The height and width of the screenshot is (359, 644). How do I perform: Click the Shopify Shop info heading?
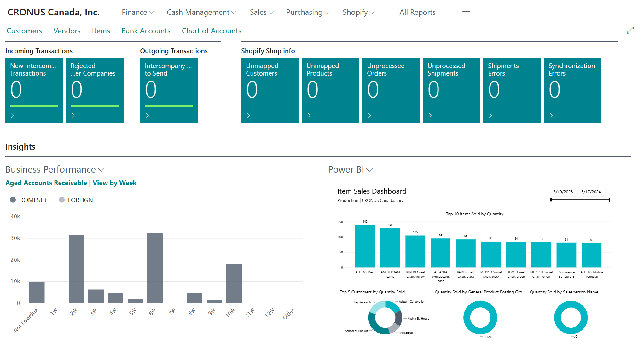(268, 51)
